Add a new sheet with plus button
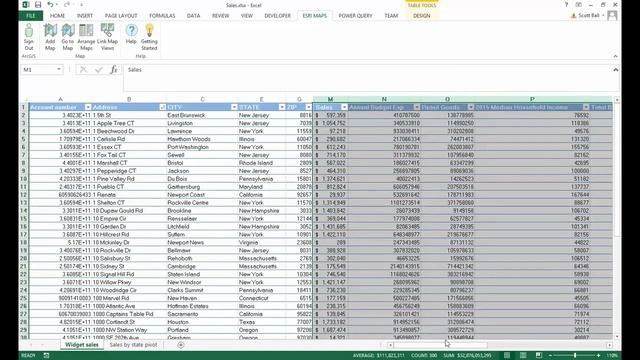Screen dimensions: 640x360 (181, 345)
